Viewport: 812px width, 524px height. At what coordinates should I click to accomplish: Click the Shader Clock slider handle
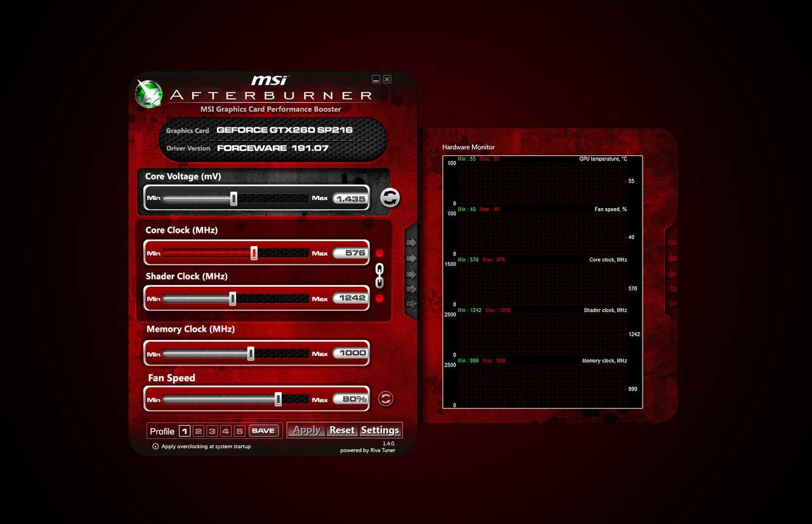click(x=232, y=298)
